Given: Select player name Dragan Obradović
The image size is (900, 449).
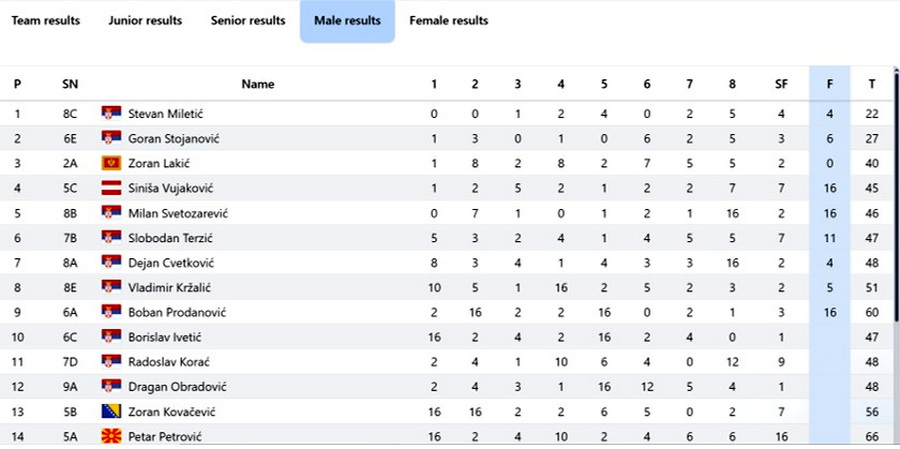Looking at the screenshot, I should (177, 386).
